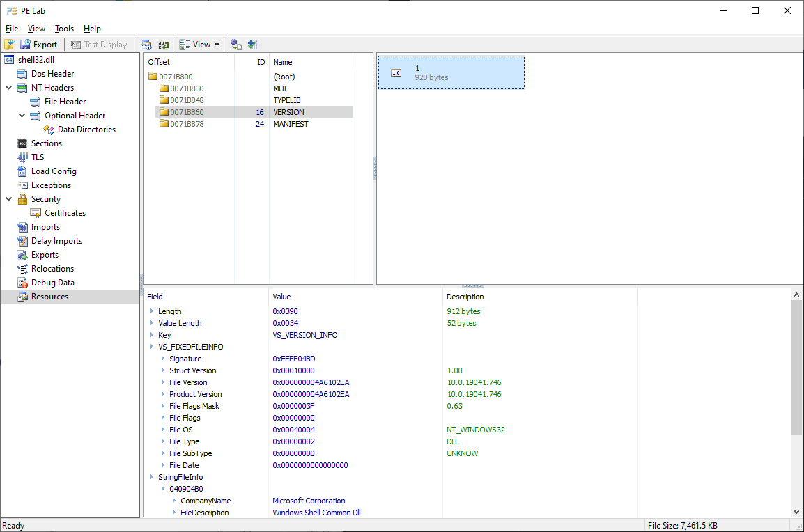Expand the Value Length field row

152,323
